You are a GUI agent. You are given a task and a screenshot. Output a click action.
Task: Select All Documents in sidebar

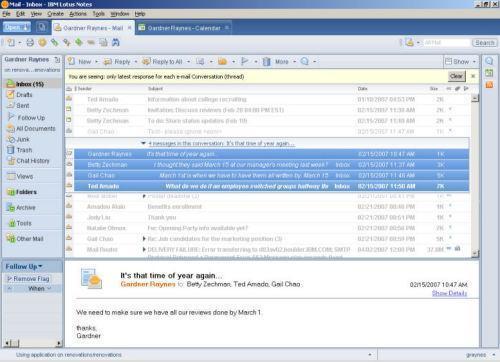click(31, 128)
